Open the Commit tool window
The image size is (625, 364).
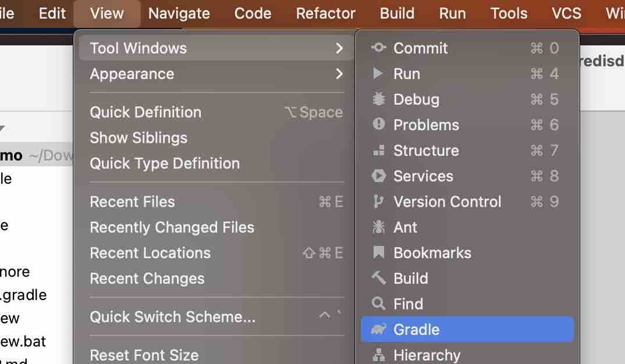click(x=420, y=48)
